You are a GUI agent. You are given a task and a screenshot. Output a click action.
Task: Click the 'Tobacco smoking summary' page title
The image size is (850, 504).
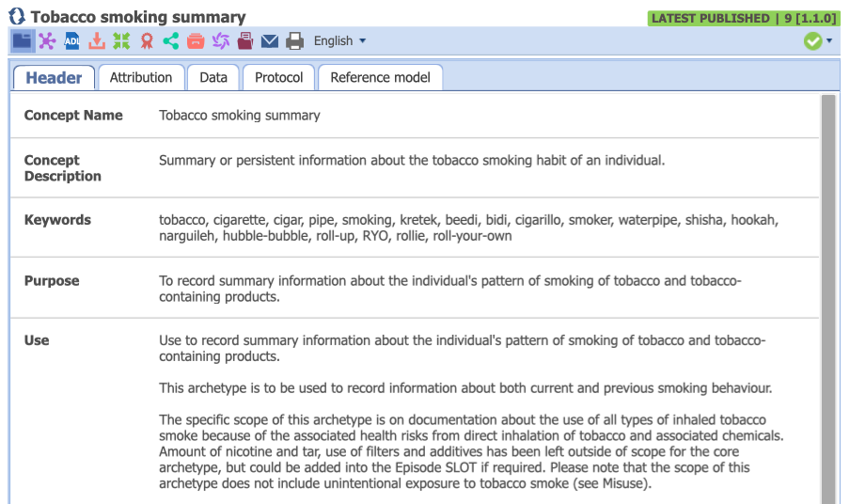coord(138,17)
